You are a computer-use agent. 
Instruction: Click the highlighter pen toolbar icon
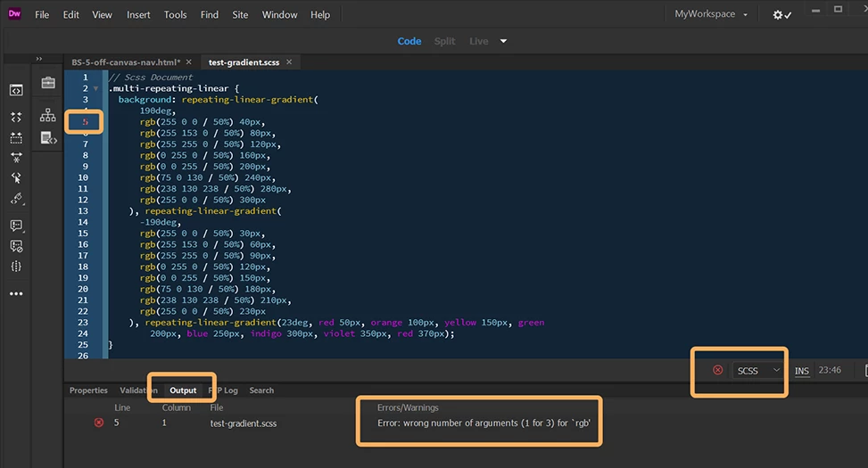(x=17, y=199)
